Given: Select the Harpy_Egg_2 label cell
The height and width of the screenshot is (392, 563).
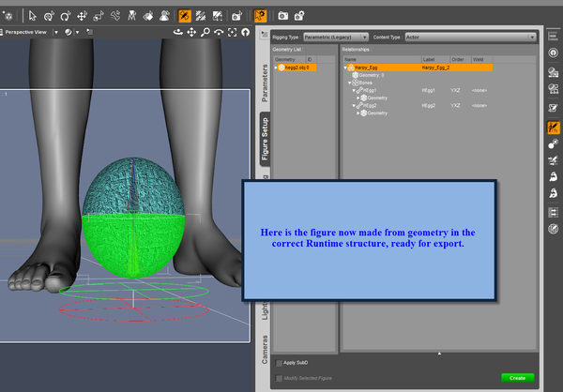Looking at the screenshot, I should pyautogui.click(x=435, y=68).
